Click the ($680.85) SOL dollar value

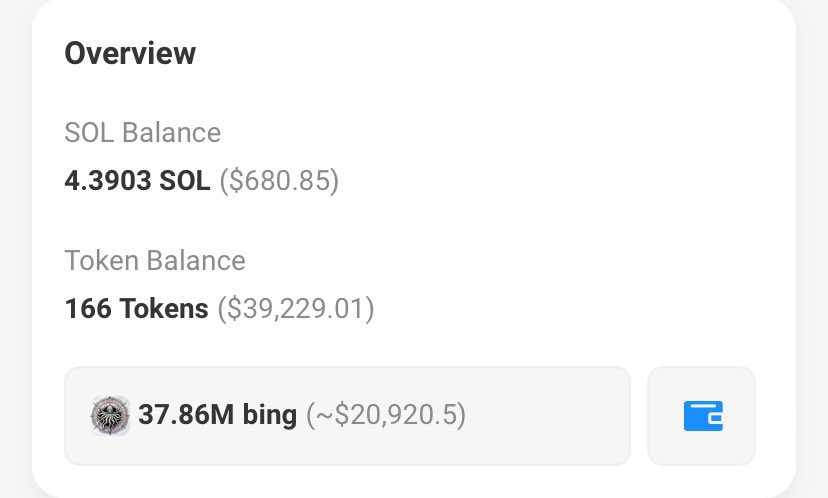coord(279,181)
